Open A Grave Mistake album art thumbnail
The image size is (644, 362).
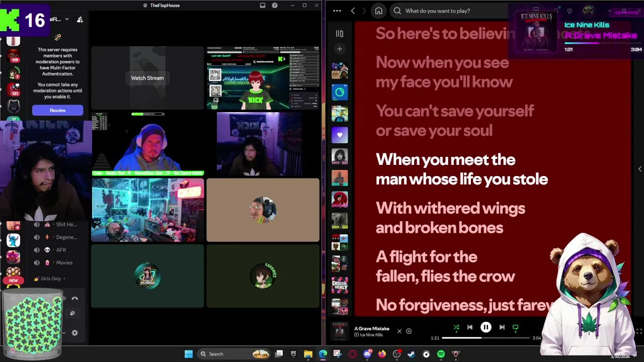(340, 331)
